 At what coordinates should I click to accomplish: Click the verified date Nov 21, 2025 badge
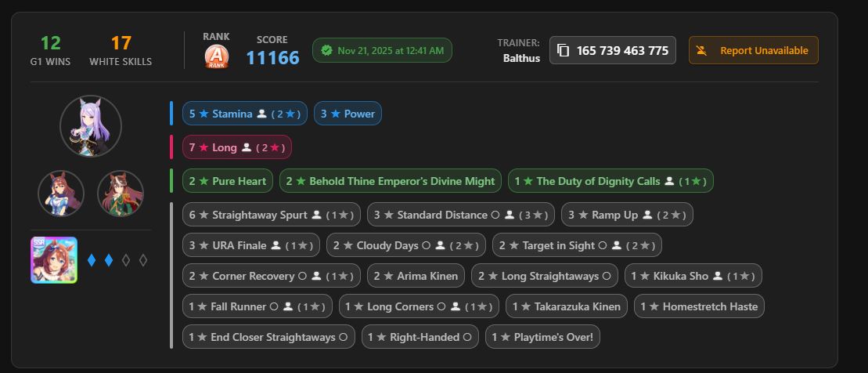coord(382,50)
